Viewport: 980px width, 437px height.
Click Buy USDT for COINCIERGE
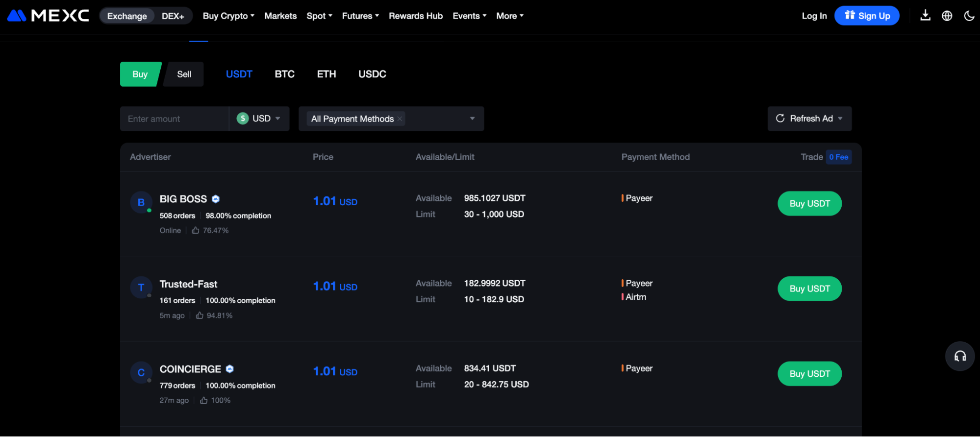coord(809,374)
